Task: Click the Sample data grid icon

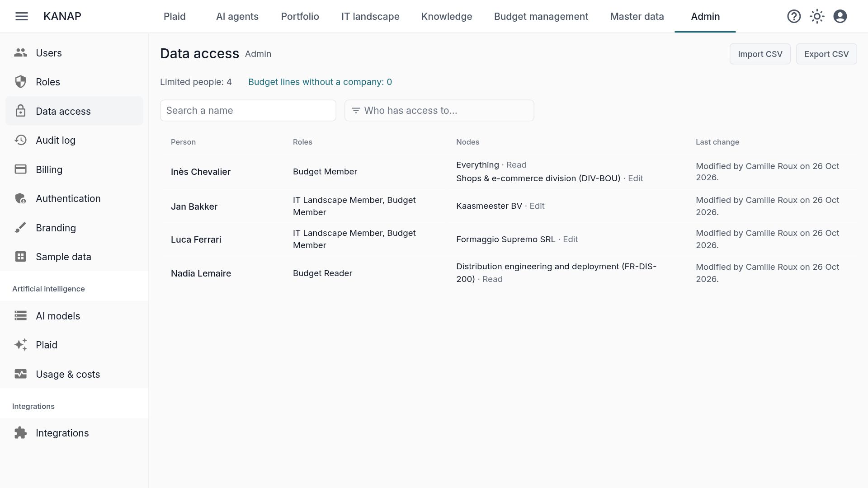Action: pos(20,257)
